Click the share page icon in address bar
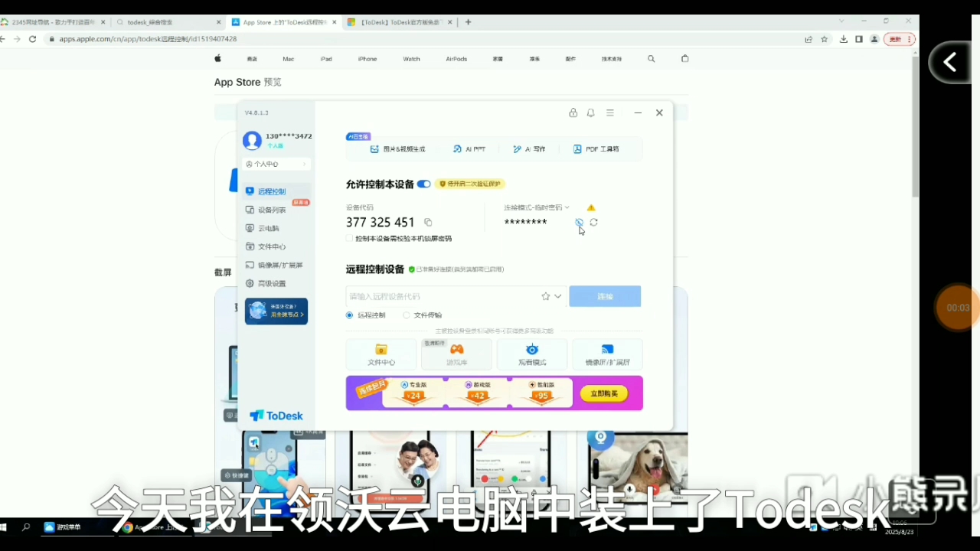The image size is (980, 551). 808,39
